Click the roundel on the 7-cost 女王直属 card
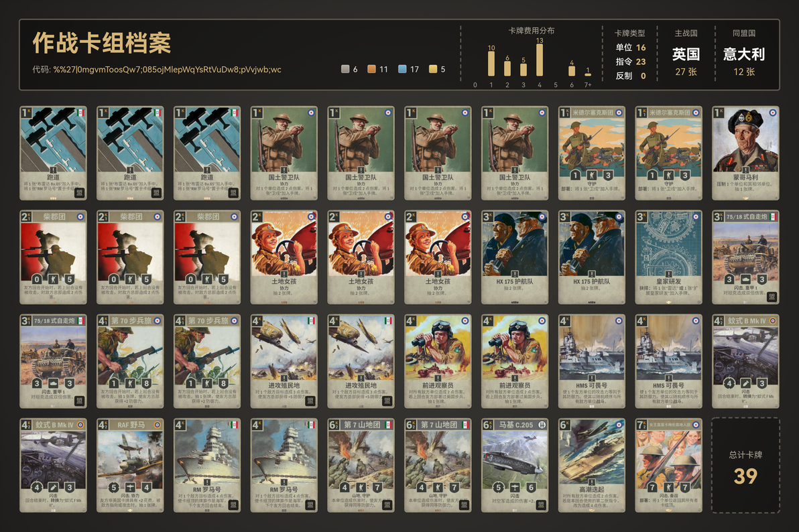This screenshot has height=532, width=799. click(696, 425)
